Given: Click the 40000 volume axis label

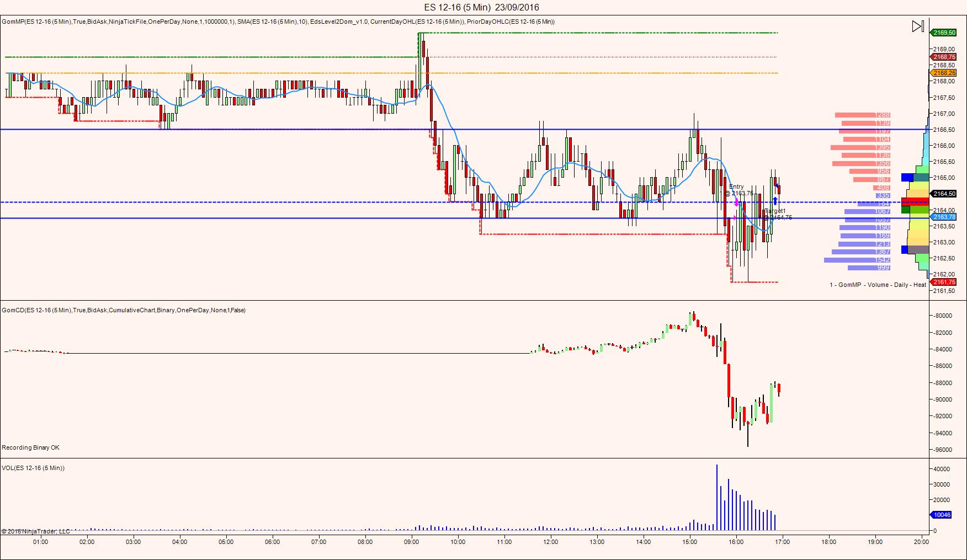Looking at the screenshot, I should [942, 469].
